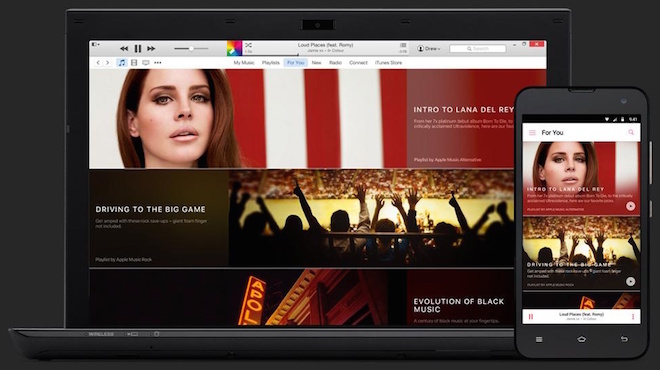Image resolution: width=660 pixels, height=370 pixels.
Task: Tap the search icon on phone app
Action: (x=631, y=132)
